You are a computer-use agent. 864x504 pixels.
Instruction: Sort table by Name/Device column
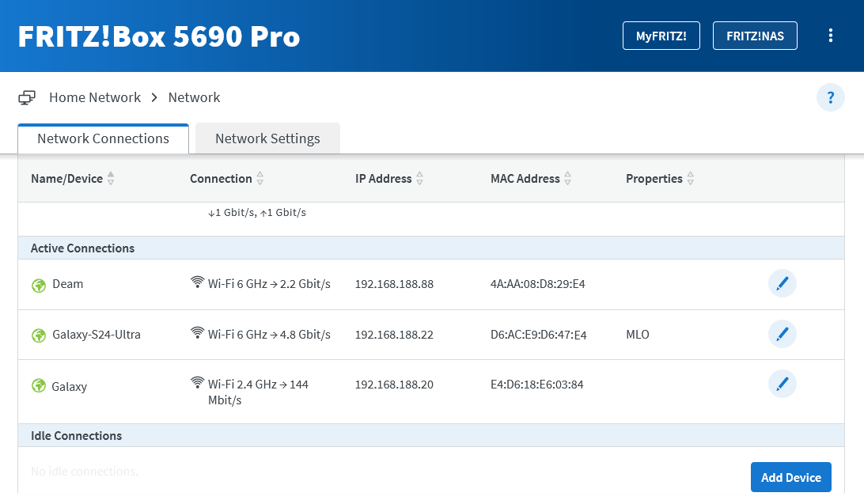[x=111, y=179]
